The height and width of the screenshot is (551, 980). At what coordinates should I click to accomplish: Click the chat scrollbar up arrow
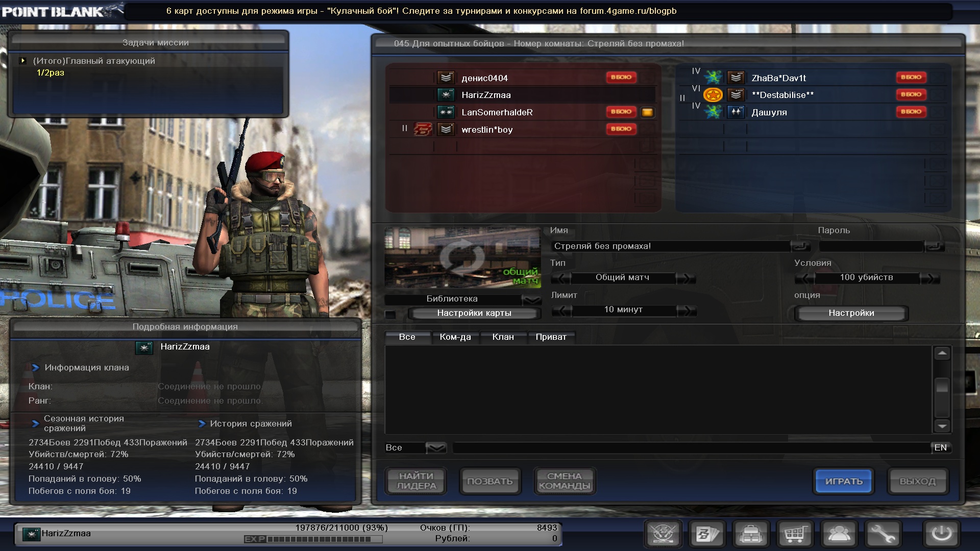tap(942, 353)
